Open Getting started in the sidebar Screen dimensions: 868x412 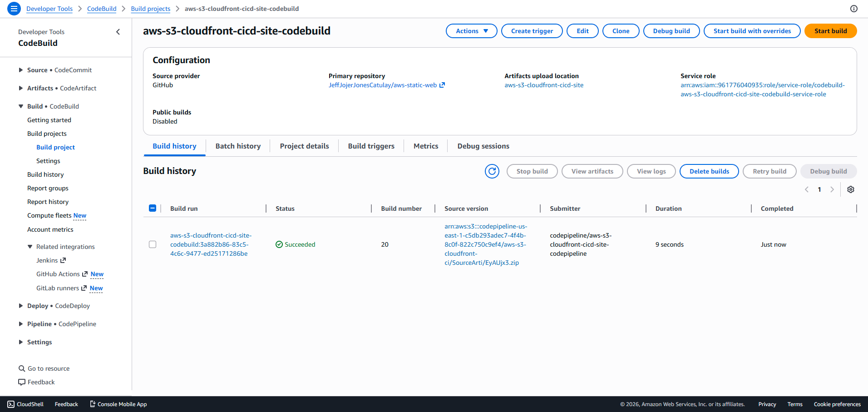(49, 120)
